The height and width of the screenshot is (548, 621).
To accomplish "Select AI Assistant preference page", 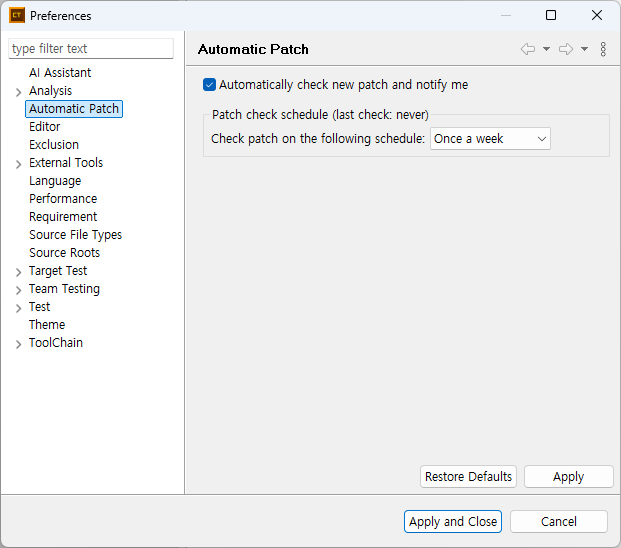I will [x=60, y=73].
